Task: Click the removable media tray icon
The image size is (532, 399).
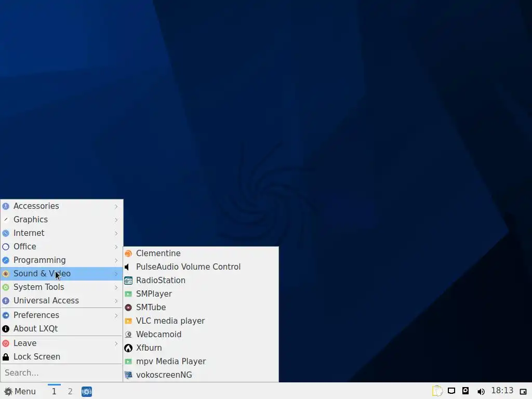Action: (465, 391)
